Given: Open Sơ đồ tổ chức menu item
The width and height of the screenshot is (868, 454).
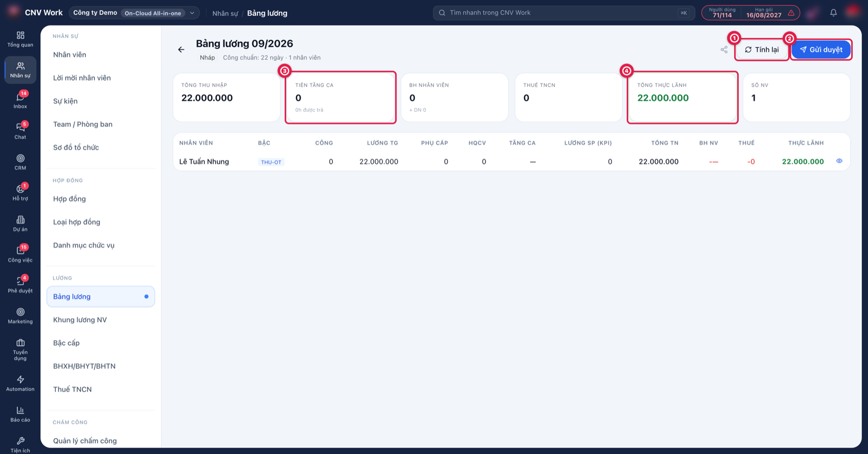Looking at the screenshot, I should point(101,148).
